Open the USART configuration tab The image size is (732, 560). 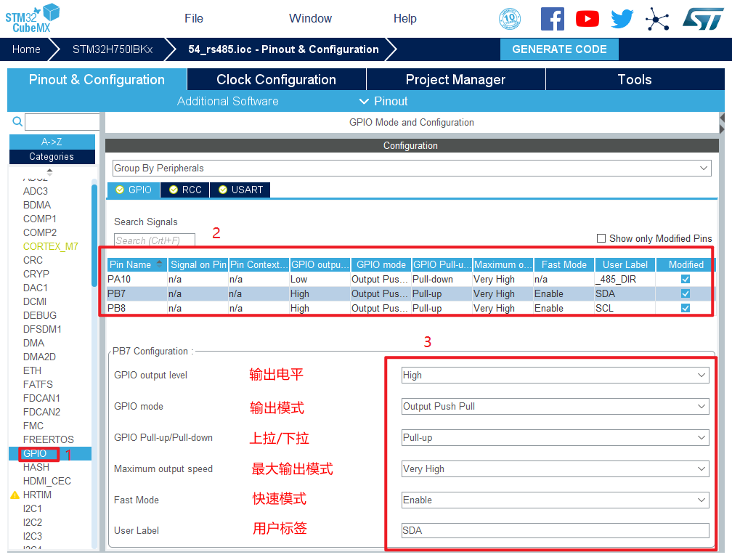pyautogui.click(x=240, y=190)
